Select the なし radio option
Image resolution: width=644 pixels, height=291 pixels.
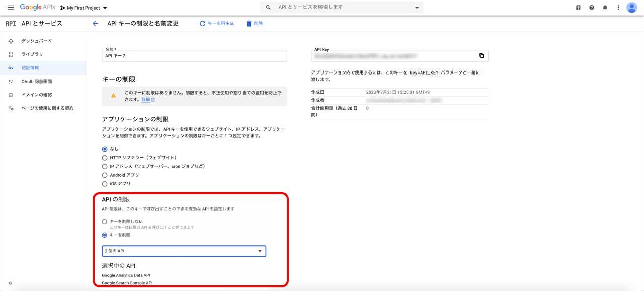105,149
